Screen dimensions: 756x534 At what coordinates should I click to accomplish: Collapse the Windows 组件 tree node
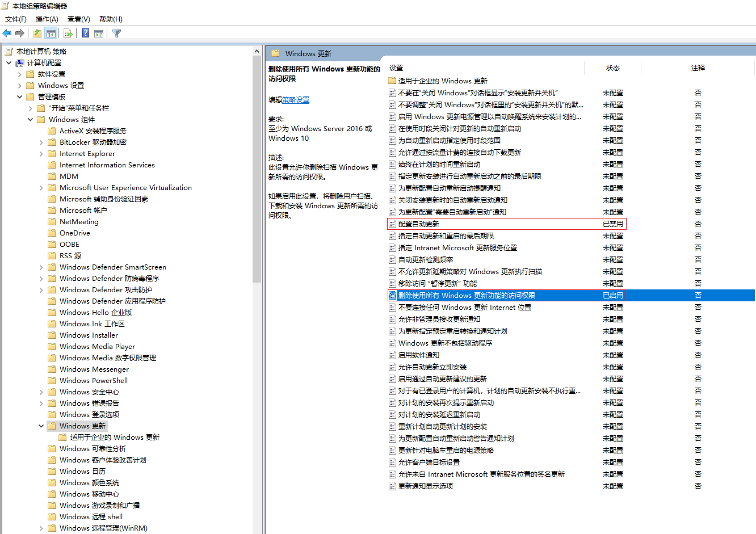click(x=30, y=120)
